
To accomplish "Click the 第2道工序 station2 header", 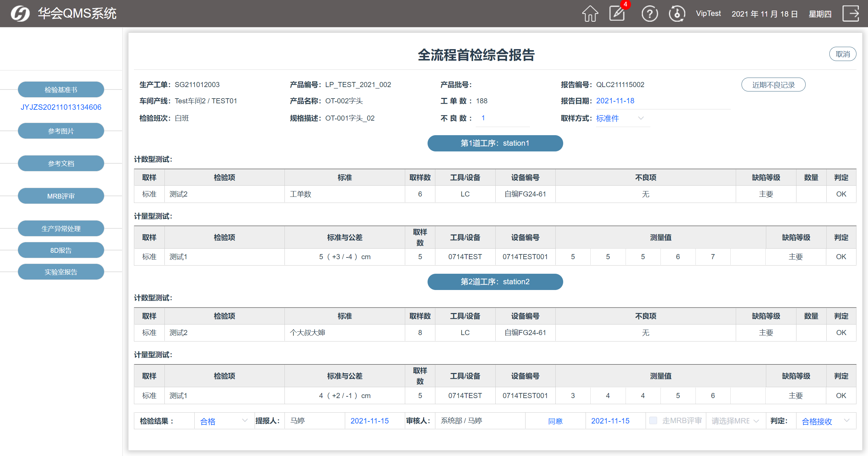I will [x=495, y=282].
